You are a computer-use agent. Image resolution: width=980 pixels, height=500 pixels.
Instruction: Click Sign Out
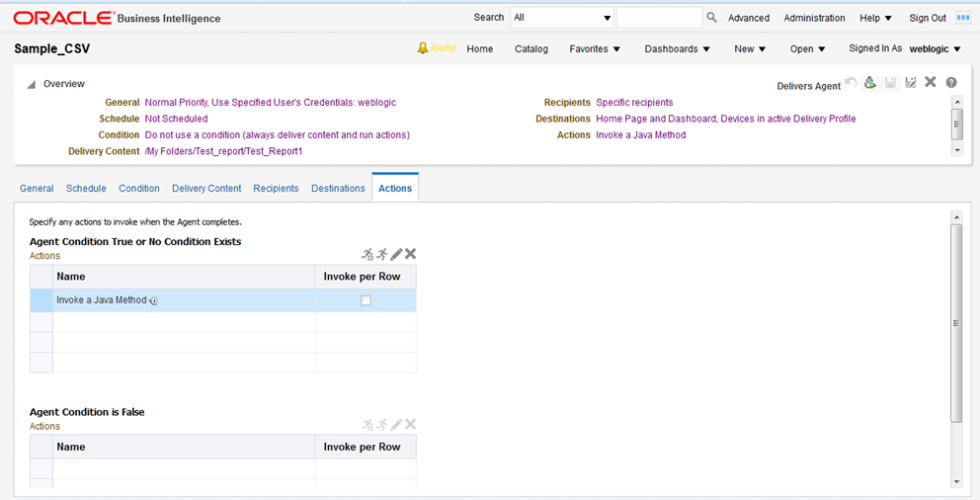[928, 18]
